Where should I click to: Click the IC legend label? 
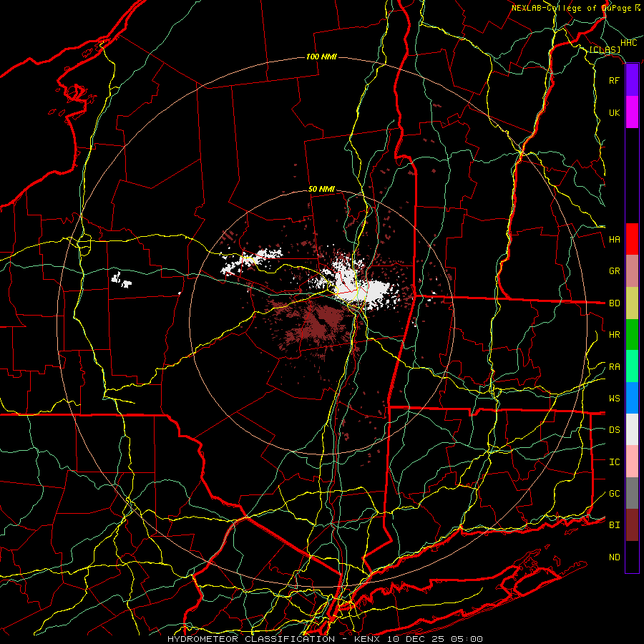[x=614, y=462]
